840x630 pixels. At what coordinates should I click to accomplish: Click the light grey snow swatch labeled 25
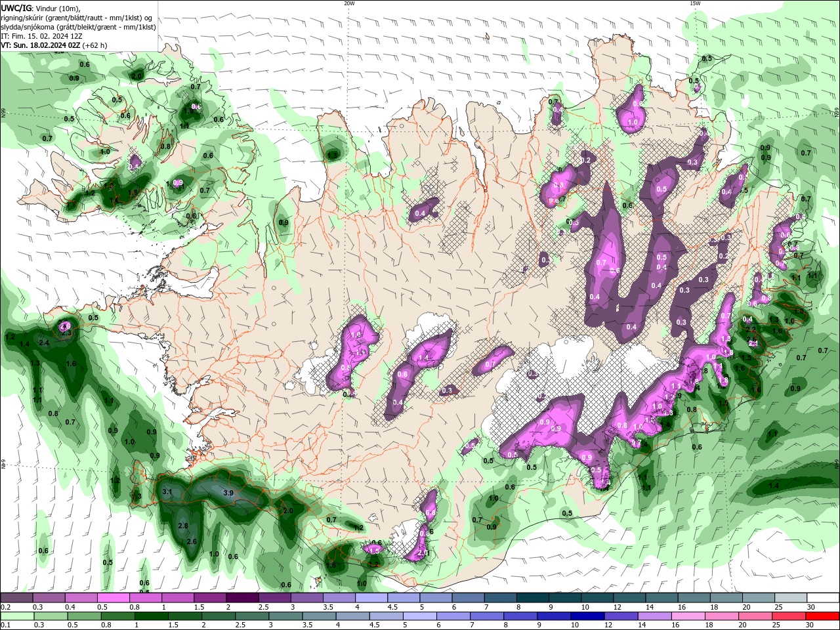(x=791, y=598)
